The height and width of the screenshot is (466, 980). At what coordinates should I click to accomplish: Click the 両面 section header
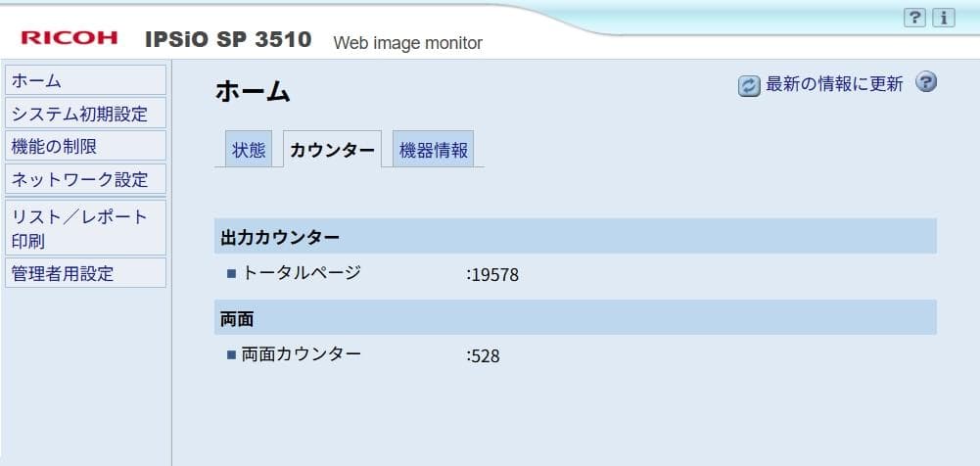[x=575, y=317]
